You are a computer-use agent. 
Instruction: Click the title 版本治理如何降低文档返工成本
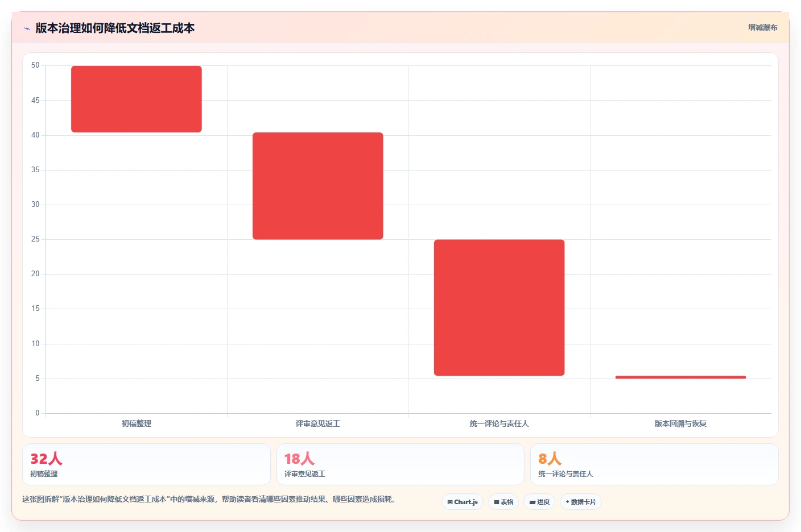point(115,28)
